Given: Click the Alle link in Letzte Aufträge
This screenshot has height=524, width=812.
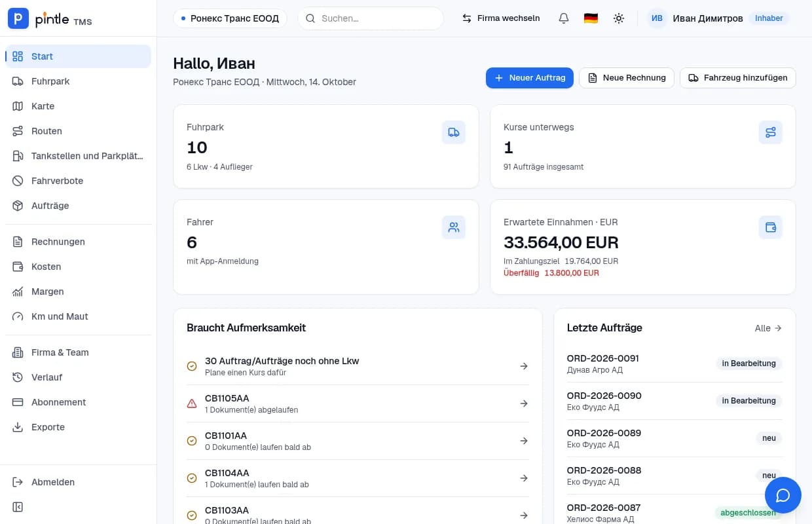Looking at the screenshot, I should (x=769, y=328).
